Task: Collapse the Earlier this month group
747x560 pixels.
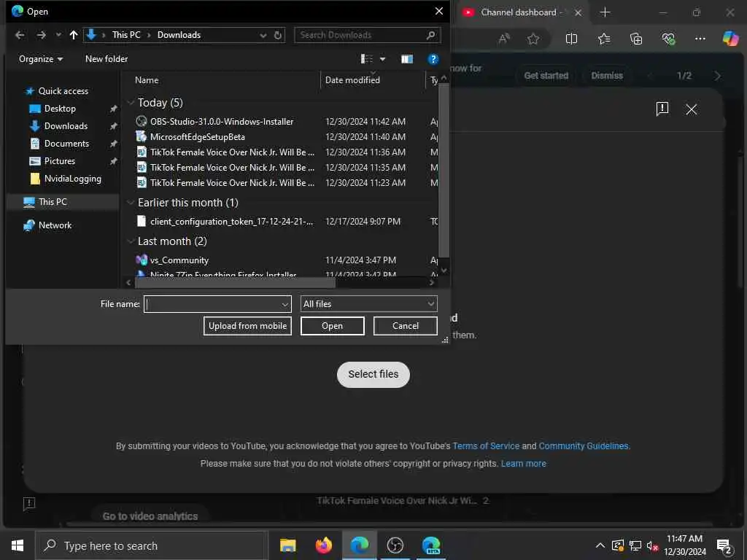Action: coord(131,203)
